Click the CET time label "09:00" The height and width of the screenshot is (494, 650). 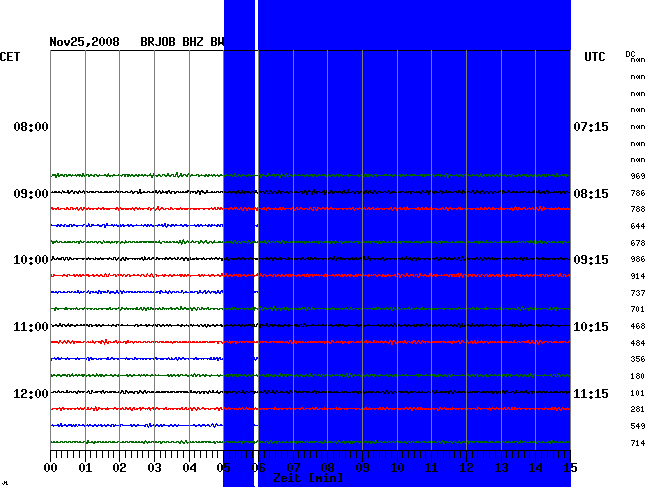tap(31, 194)
